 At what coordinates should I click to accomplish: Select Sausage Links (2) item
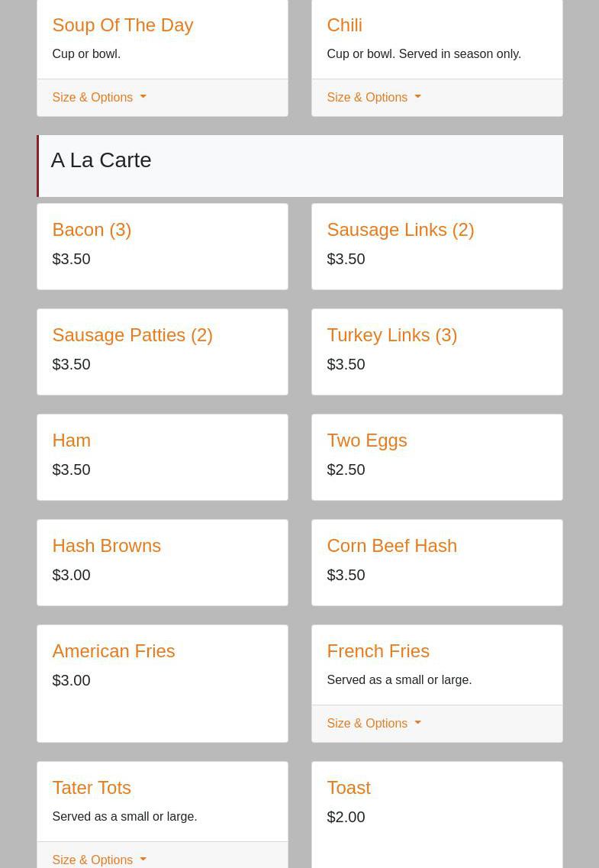[x=400, y=230]
